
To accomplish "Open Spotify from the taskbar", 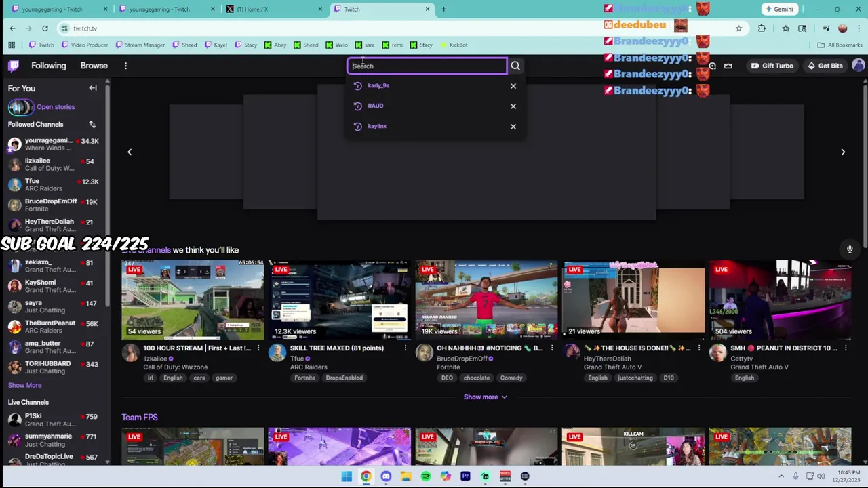I will coord(425,476).
